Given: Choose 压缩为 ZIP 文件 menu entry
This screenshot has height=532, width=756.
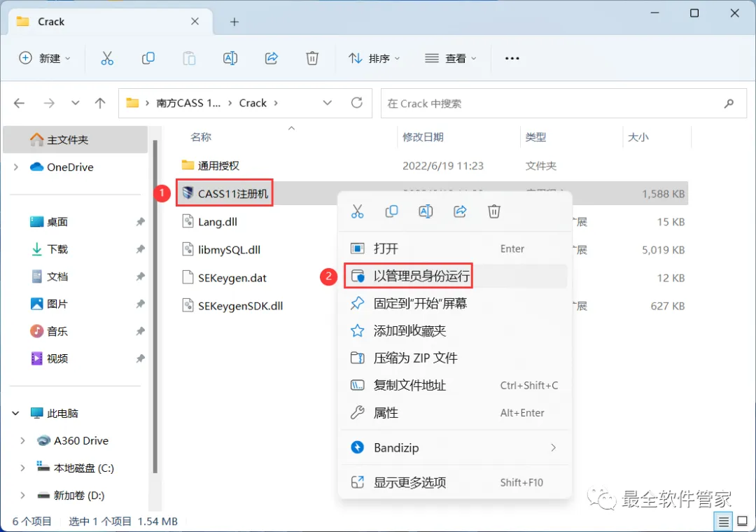Looking at the screenshot, I should coord(455,358).
